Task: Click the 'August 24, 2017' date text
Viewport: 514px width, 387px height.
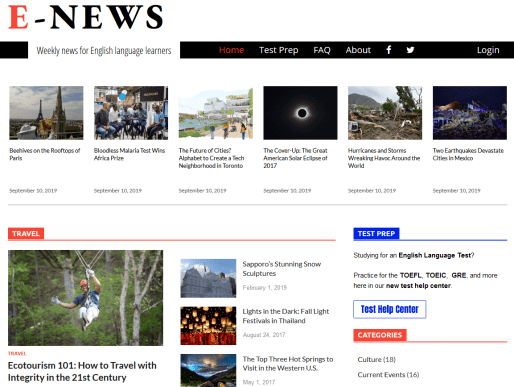Action: click(264, 335)
